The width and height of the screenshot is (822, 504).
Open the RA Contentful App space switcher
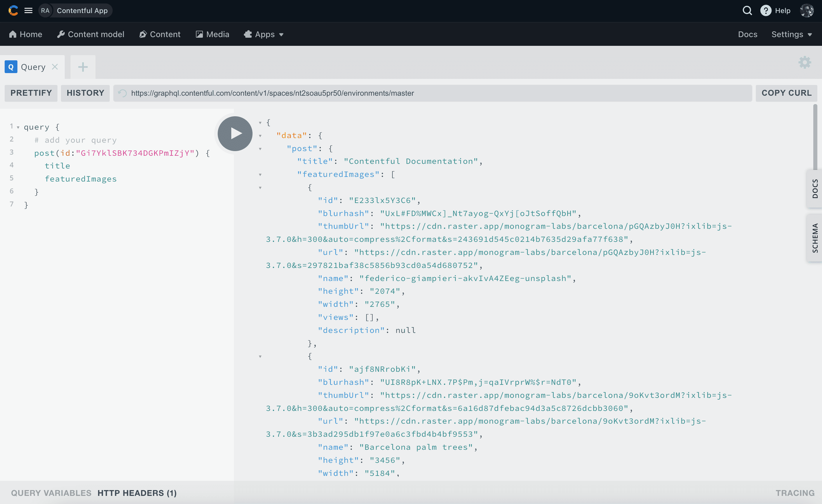tap(75, 11)
